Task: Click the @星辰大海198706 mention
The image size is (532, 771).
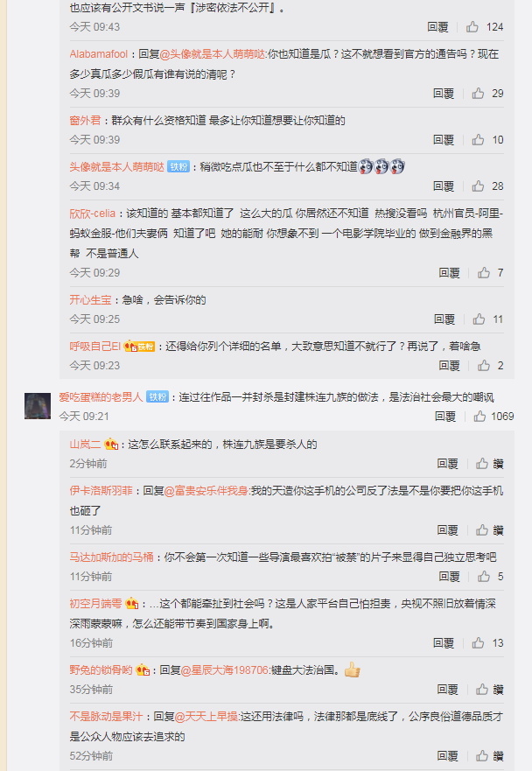Action: [x=225, y=669]
